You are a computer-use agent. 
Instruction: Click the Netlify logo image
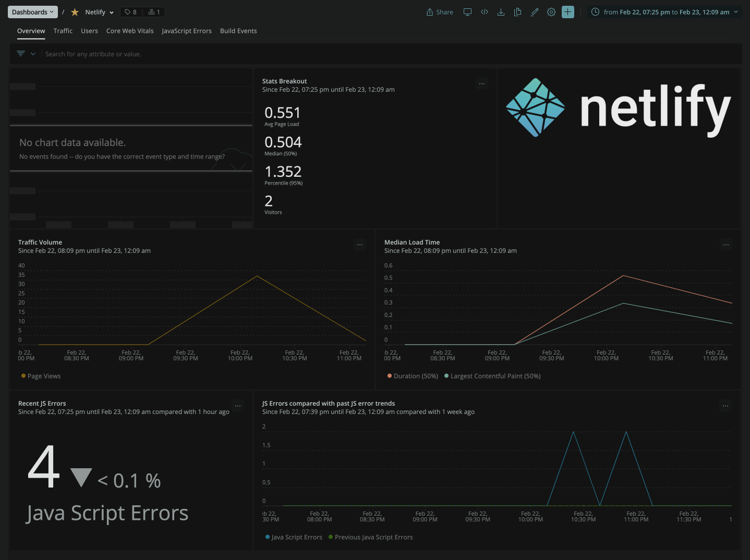[x=618, y=108]
